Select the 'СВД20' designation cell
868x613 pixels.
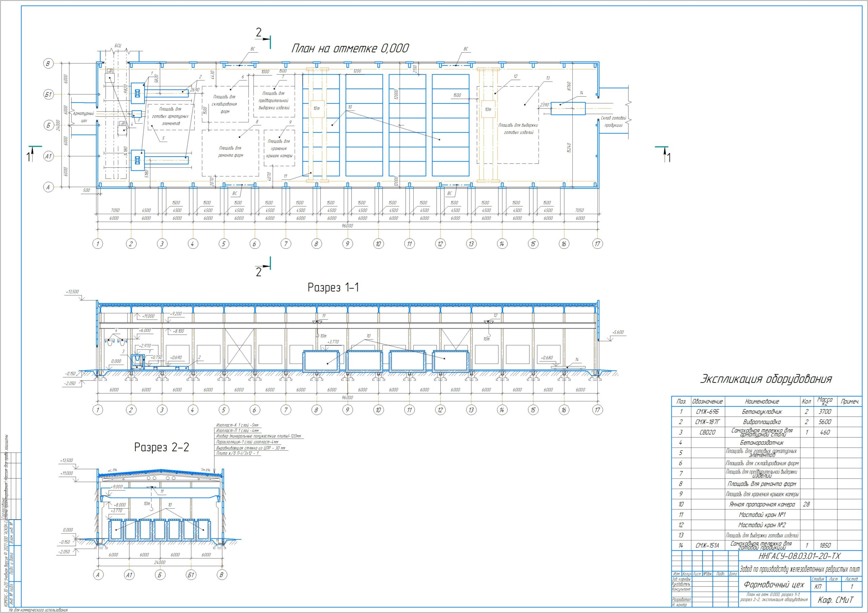click(x=707, y=432)
